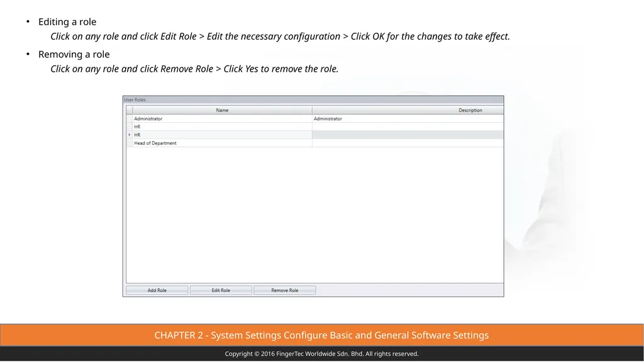
Task: Click the Remove Role button
Action: tap(285, 290)
